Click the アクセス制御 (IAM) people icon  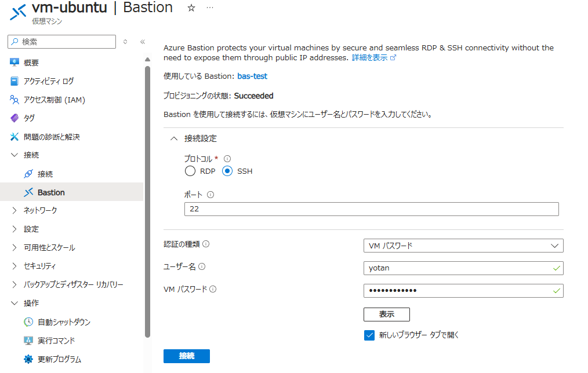pos(14,100)
